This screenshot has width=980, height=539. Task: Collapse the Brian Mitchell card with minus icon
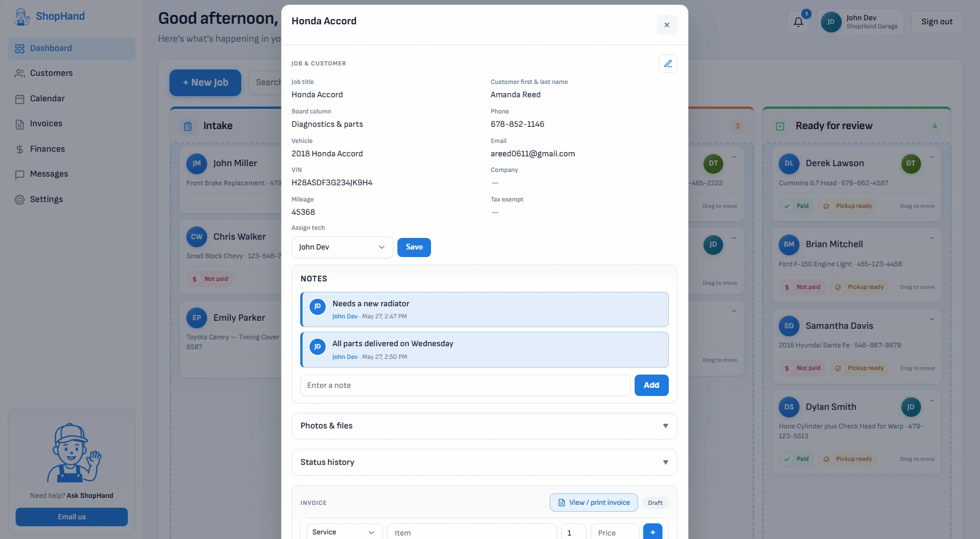point(931,238)
